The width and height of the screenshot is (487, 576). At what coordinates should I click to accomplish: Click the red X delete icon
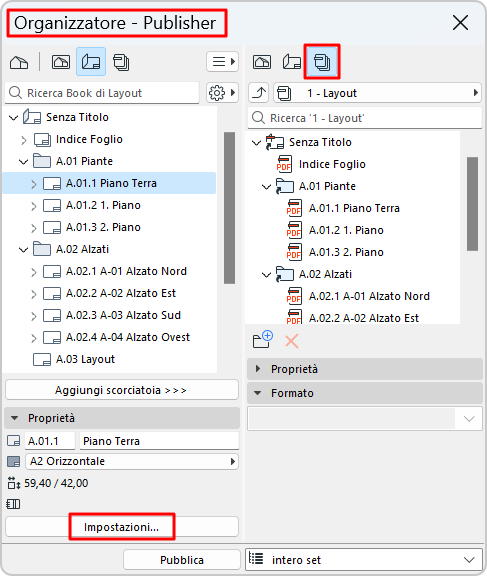pos(292,341)
